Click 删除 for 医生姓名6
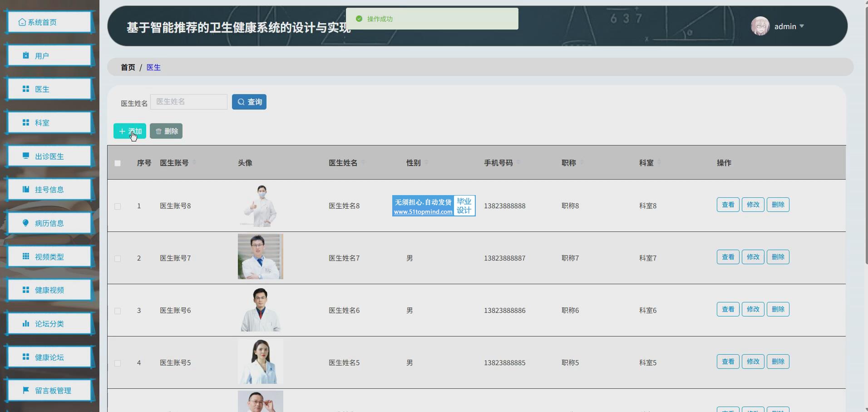 [778, 309]
